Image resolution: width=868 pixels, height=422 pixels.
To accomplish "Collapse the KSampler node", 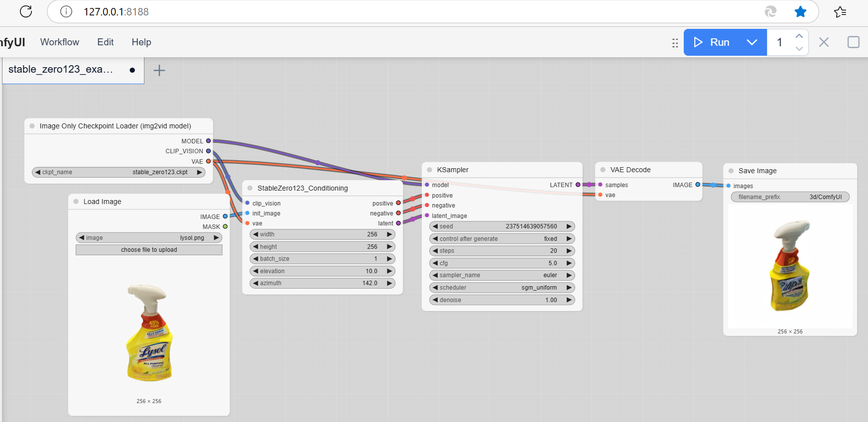I will point(429,170).
